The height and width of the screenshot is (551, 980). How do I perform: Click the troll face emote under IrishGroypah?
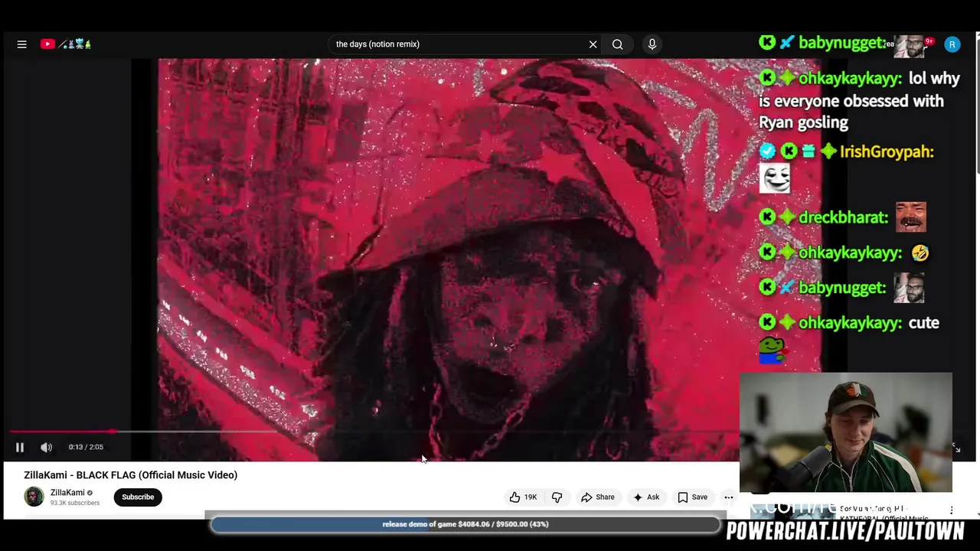pyautogui.click(x=775, y=179)
